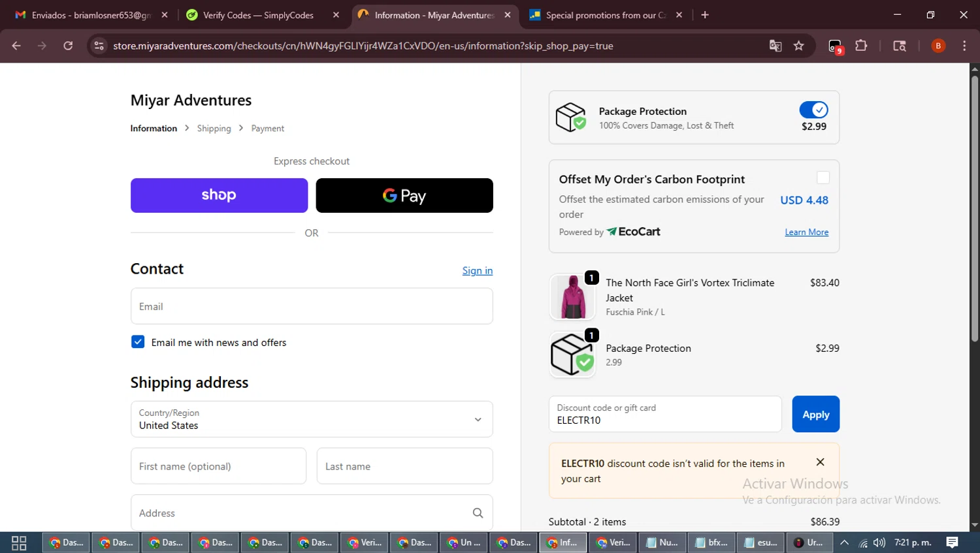Open the EcoCart Learn More link
980x553 pixels.
tap(806, 232)
